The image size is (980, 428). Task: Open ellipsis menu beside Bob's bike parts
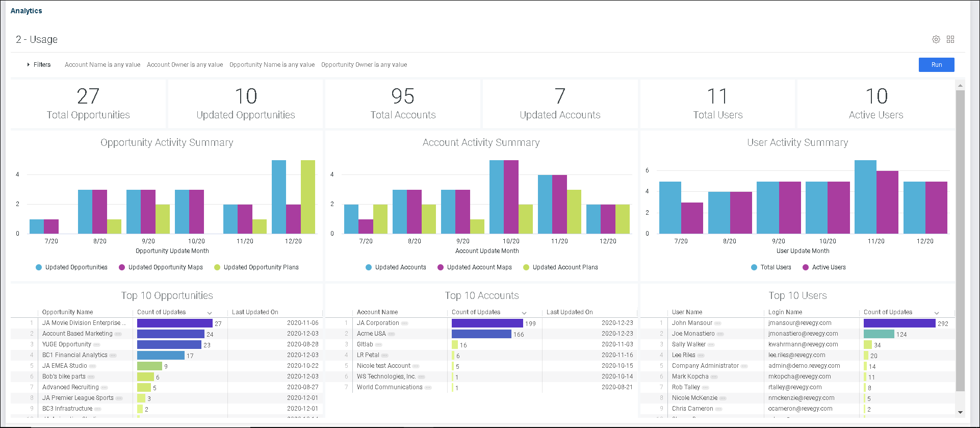pos(91,377)
